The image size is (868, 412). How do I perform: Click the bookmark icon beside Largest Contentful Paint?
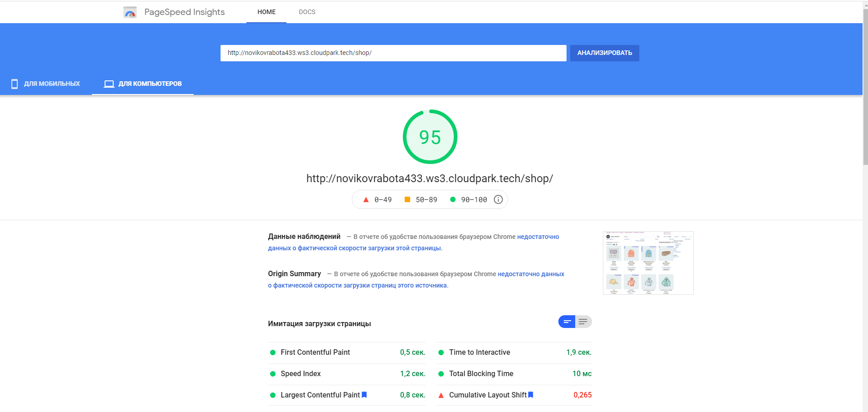(x=364, y=395)
